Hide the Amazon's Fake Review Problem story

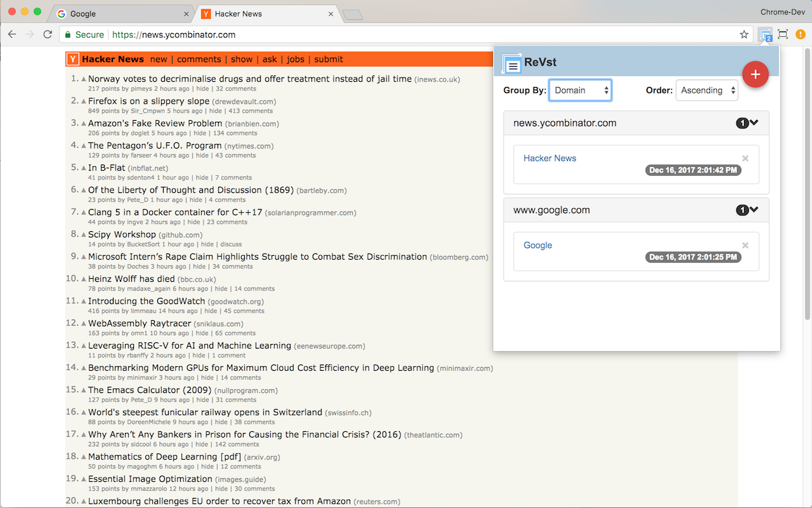pos(200,133)
